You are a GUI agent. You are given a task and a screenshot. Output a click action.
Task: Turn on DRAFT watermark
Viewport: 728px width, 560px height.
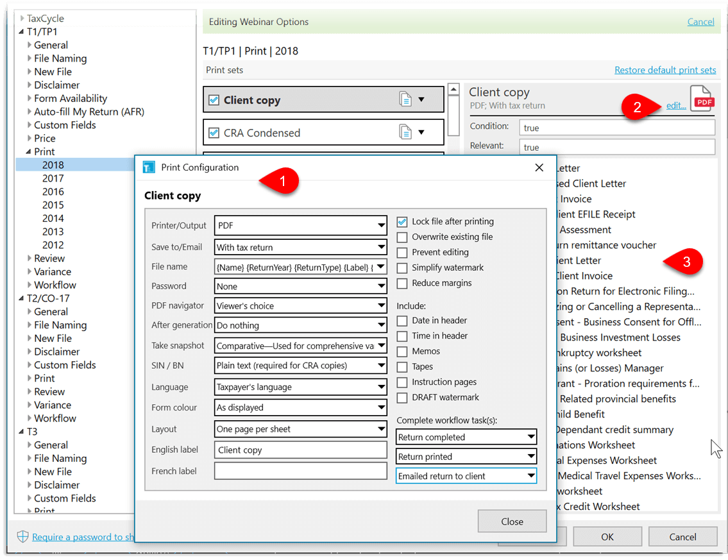pyautogui.click(x=402, y=398)
